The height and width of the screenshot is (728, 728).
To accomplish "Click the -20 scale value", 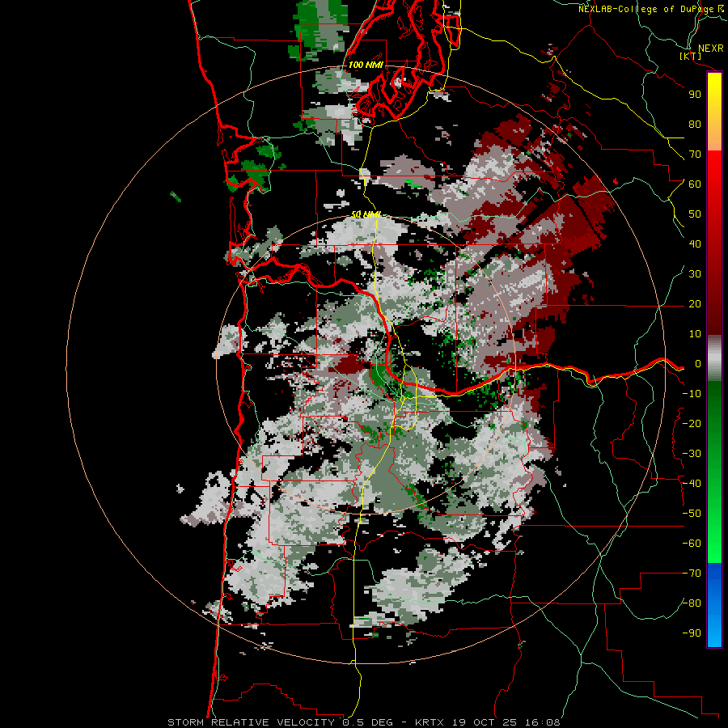I will (692, 424).
